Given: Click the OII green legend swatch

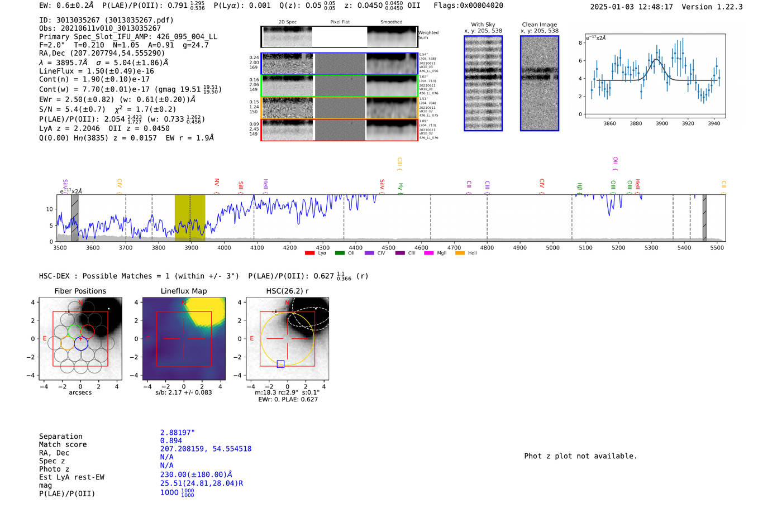Looking at the screenshot, I should [x=340, y=253].
